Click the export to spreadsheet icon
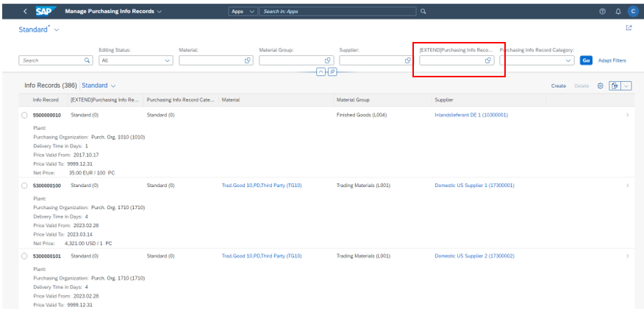644x310 pixels. point(615,86)
